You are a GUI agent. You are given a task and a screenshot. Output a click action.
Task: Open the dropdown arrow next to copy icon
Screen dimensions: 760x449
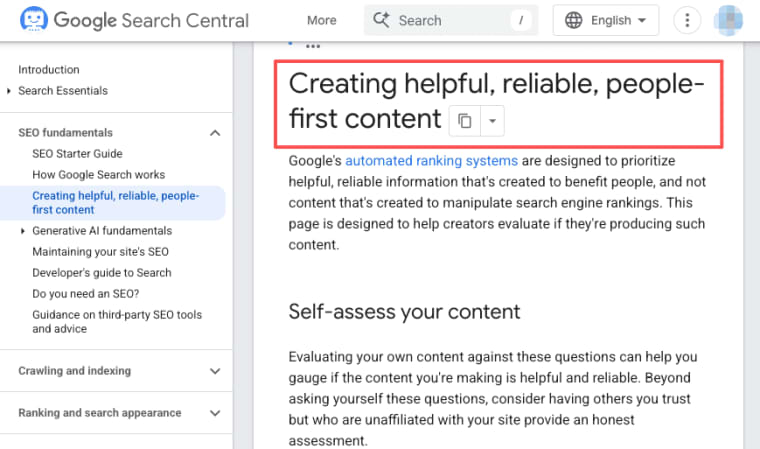(x=492, y=121)
